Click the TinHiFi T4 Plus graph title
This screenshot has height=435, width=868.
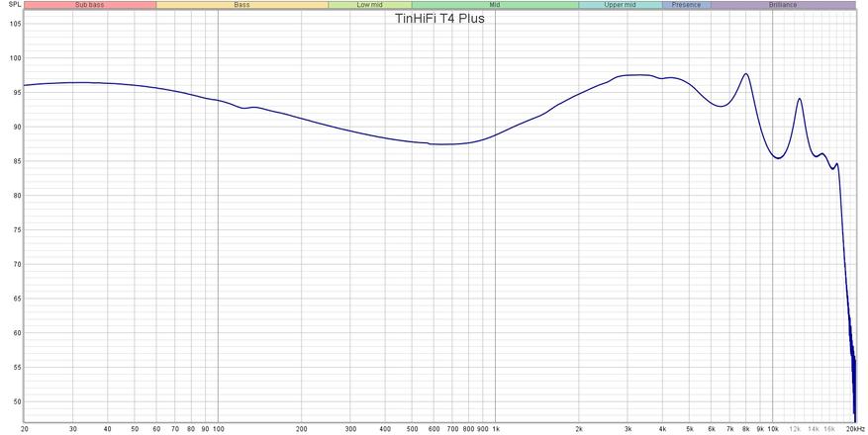point(439,18)
